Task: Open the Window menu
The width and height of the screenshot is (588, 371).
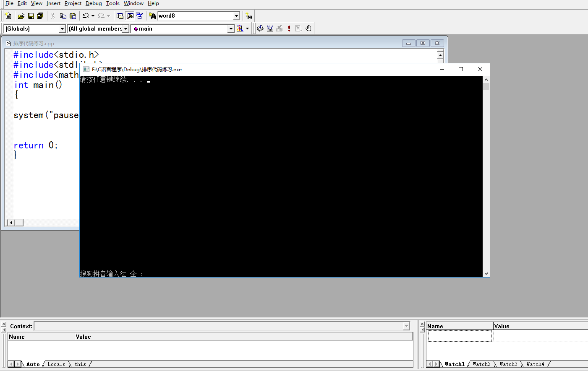Action: click(x=133, y=3)
